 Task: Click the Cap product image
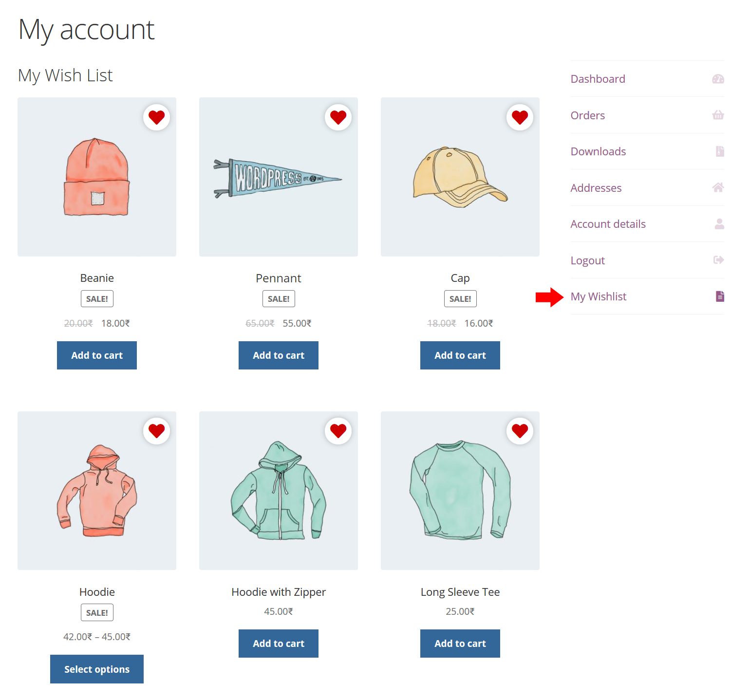(460, 177)
